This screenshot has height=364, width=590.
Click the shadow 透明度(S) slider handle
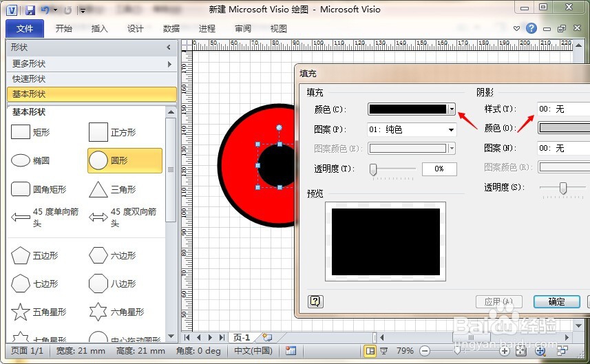pyautogui.click(x=563, y=188)
